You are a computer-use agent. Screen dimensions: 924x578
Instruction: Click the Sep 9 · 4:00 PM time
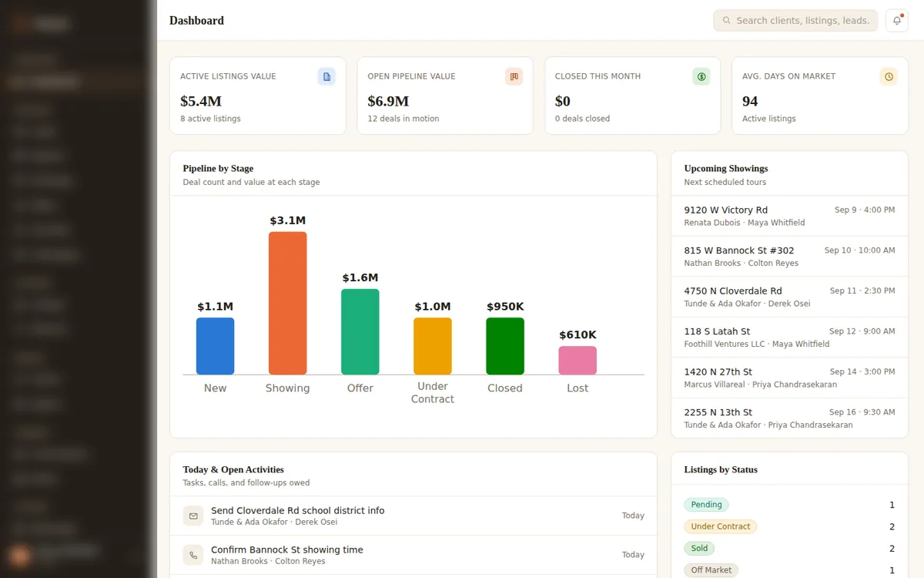[x=865, y=210]
